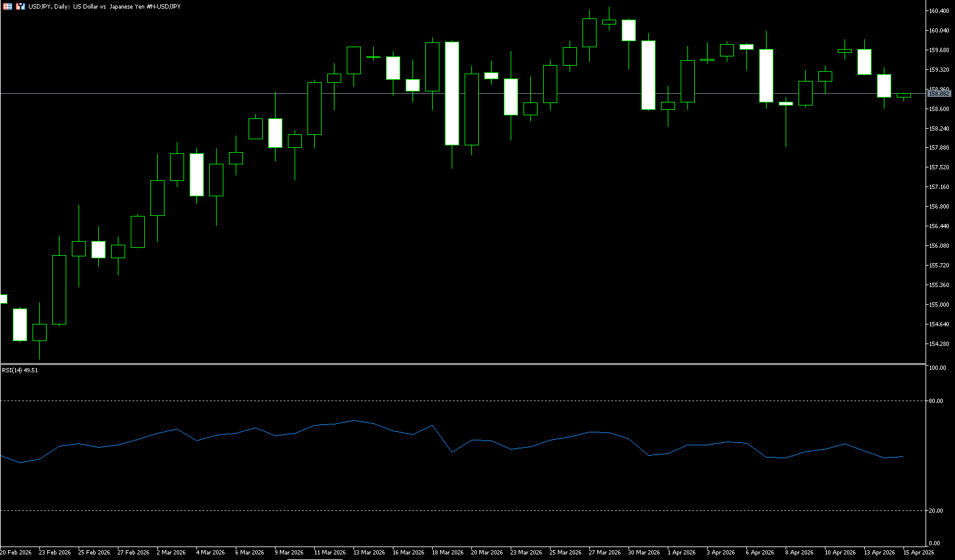Click the 154.280 price scale label

point(939,344)
